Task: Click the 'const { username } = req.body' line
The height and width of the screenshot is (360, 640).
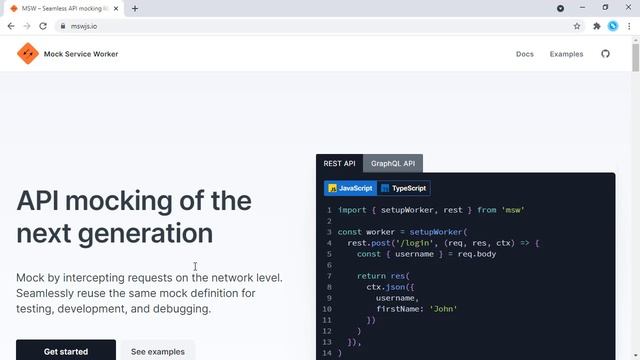Action: click(427, 254)
